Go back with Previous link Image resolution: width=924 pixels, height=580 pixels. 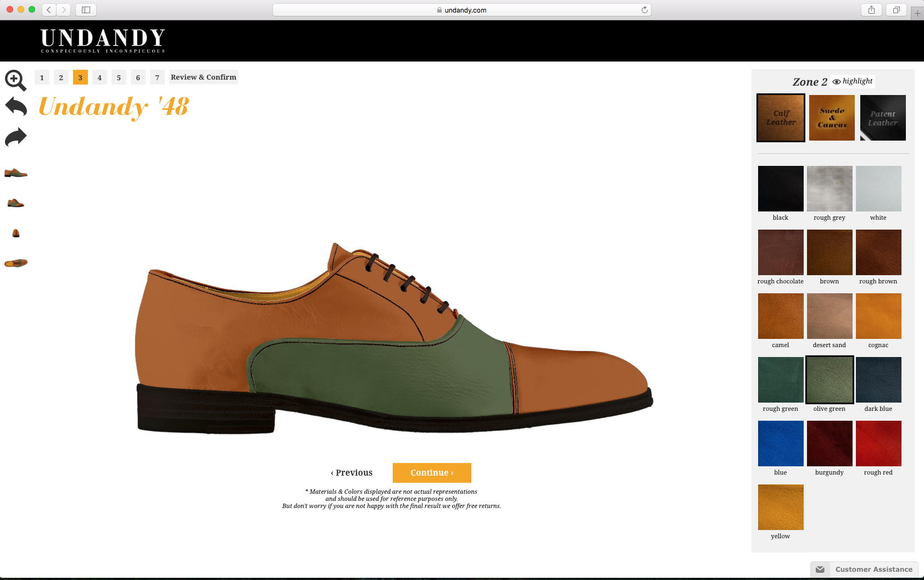[352, 473]
